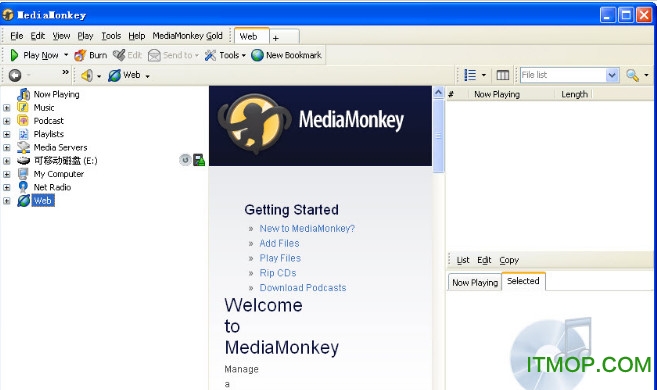The width and height of the screenshot is (657, 390).
Task: Open the MediaMonkey Gold menu
Action: (x=187, y=36)
